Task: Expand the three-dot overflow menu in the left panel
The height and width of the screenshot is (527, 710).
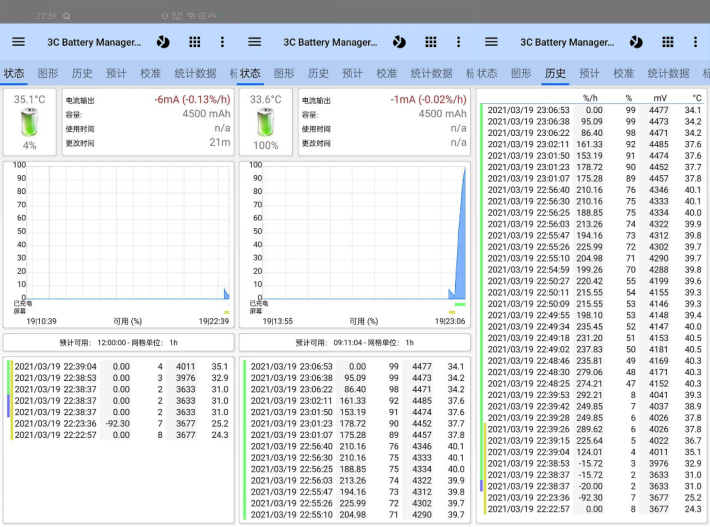Action: (x=222, y=42)
